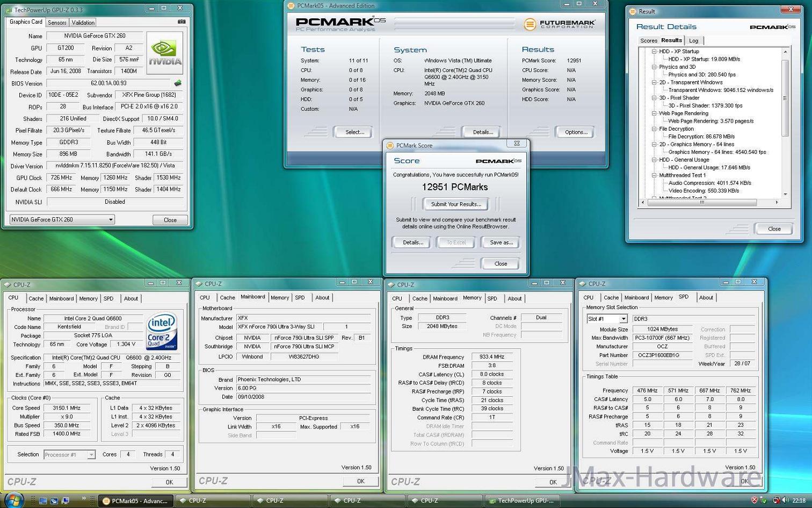Image resolution: width=812 pixels, height=508 pixels.
Task: Click the Close button in GPU-Z window
Action: [x=170, y=220]
